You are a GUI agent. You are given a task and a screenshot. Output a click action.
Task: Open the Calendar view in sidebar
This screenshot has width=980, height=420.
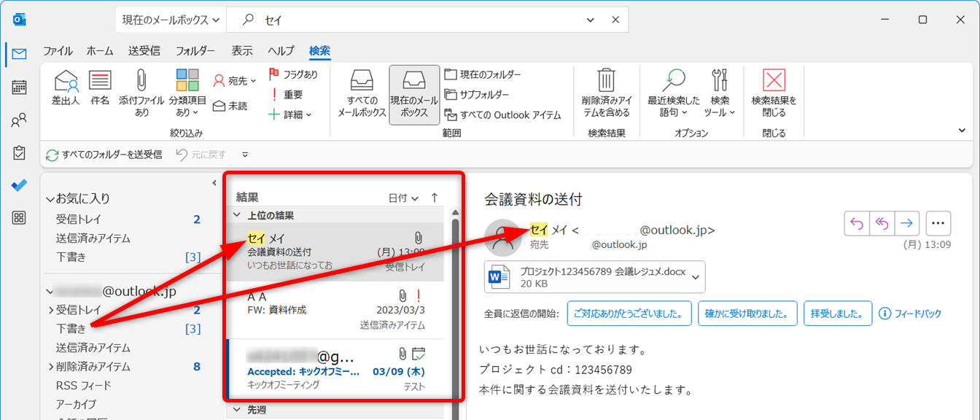[x=19, y=87]
